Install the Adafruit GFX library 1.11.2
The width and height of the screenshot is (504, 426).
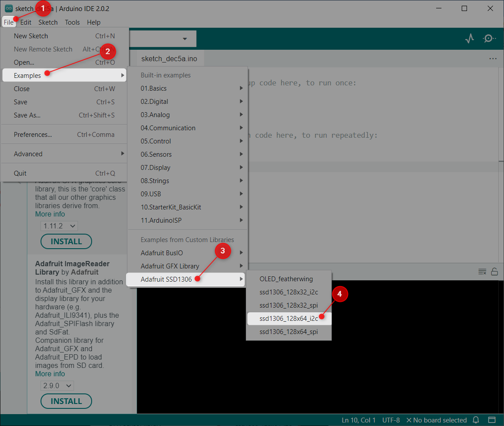pos(66,242)
